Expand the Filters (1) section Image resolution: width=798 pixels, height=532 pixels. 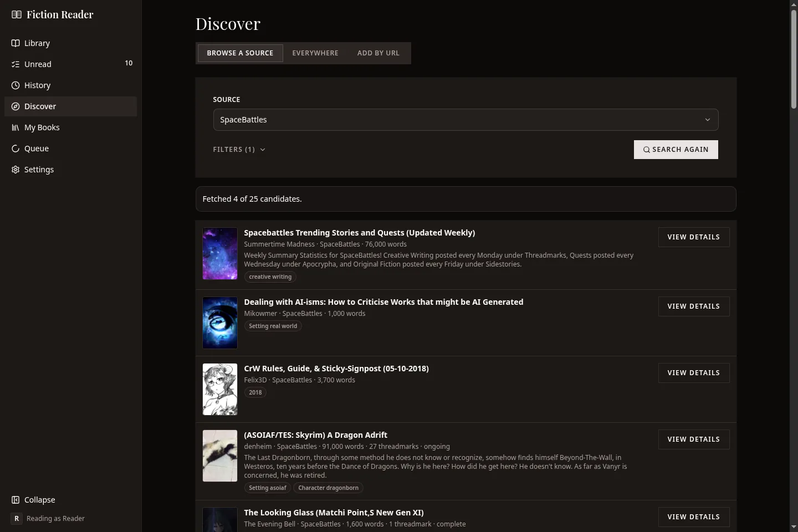[239, 150]
